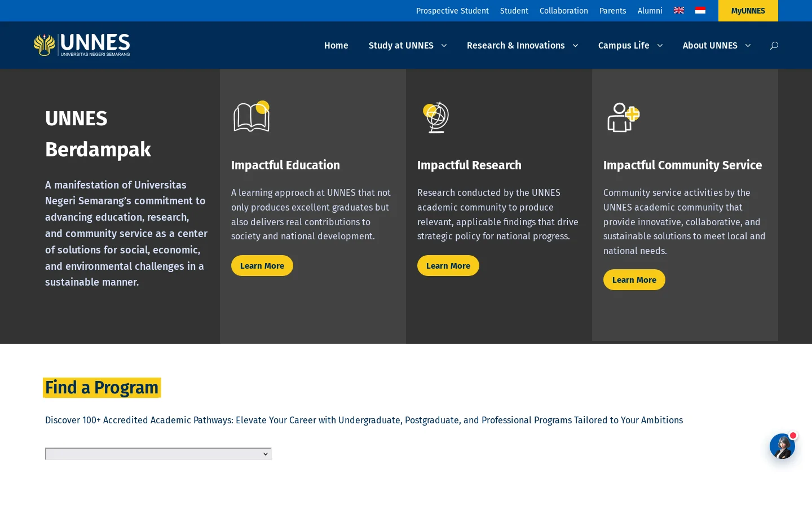The height and width of the screenshot is (508, 812).
Task: Open the Research & Innovations menu
Action: coord(515,46)
